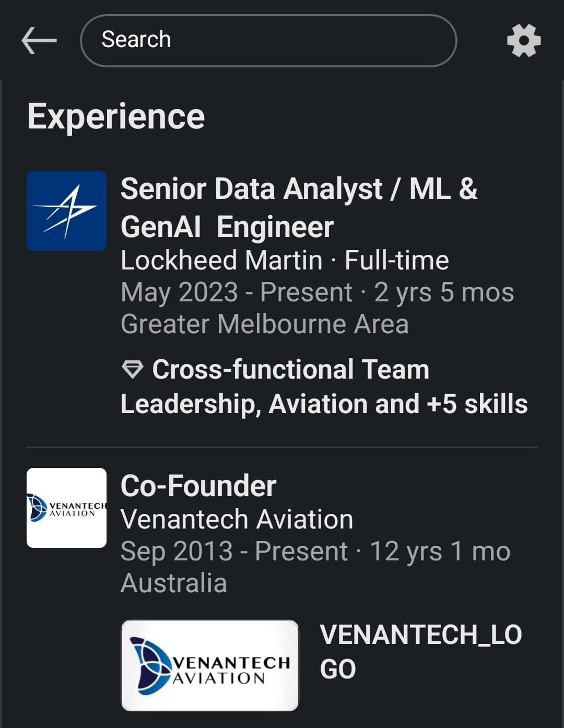Open the small Venantech Aviation logo

point(67,508)
